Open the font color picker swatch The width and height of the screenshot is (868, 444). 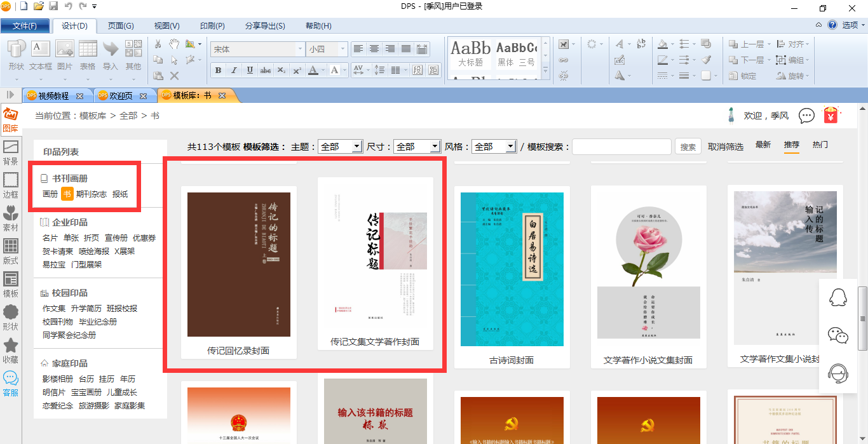point(313,70)
